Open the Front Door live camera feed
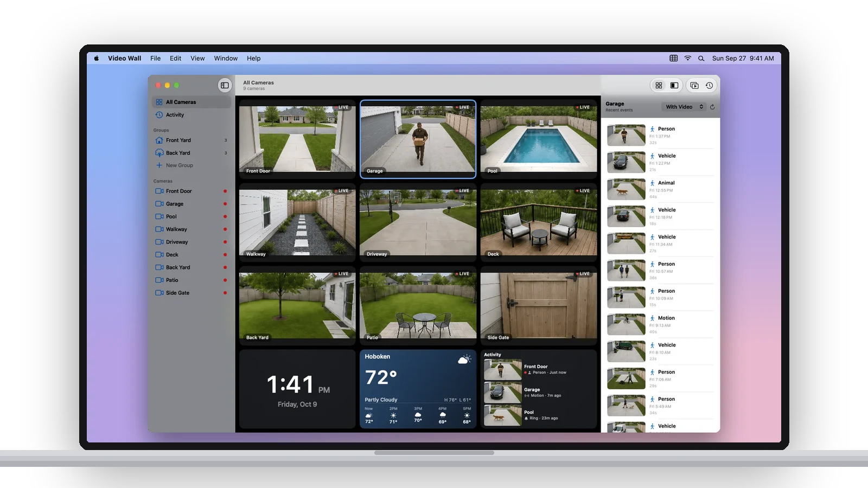This screenshot has height=488, width=868. coord(297,139)
